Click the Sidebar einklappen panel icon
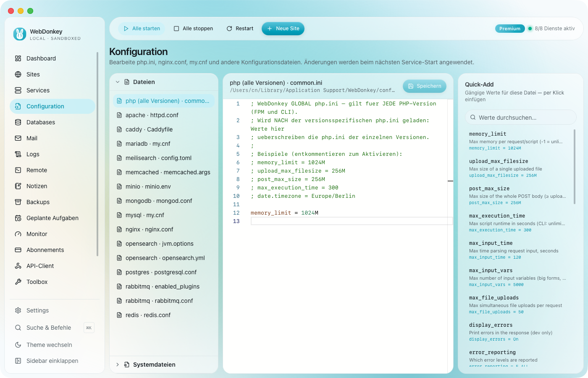Viewport: 588px width, 378px height. pyautogui.click(x=18, y=361)
